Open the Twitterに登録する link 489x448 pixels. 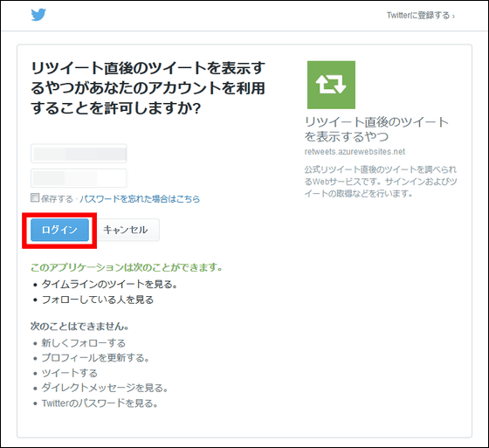pyautogui.click(x=420, y=16)
